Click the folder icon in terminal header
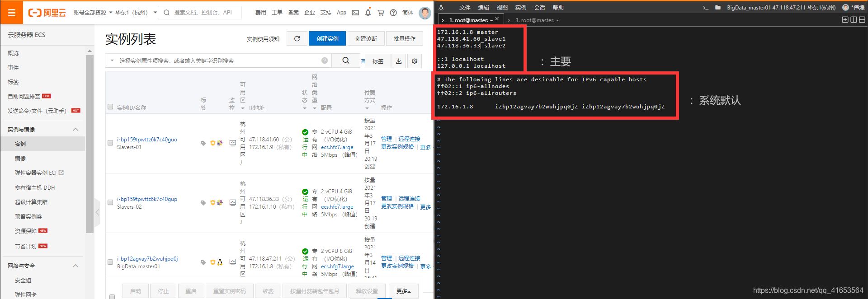This screenshot has height=299, width=868. click(x=718, y=7)
